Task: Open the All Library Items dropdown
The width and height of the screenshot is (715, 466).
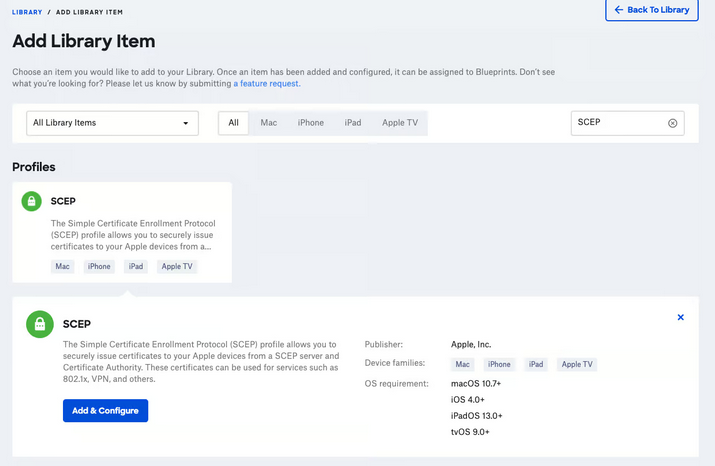Action: click(111, 123)
